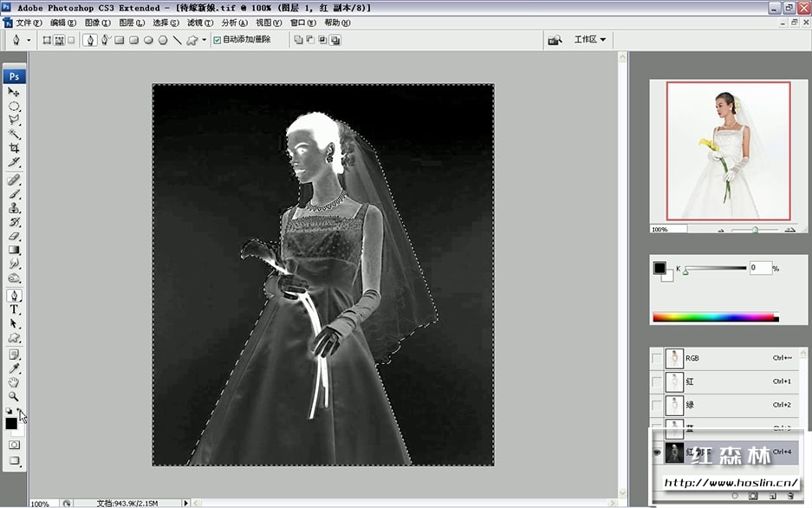Select the Path Selection tool
The image size is (812, 508).
(x=14, y=323)
